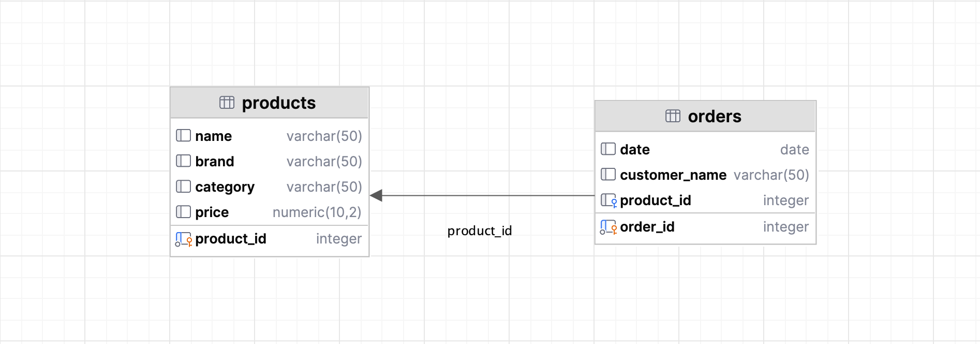Click the primary key icon beside products product_id
The image size is (980, 344).
tap(183, 239)
